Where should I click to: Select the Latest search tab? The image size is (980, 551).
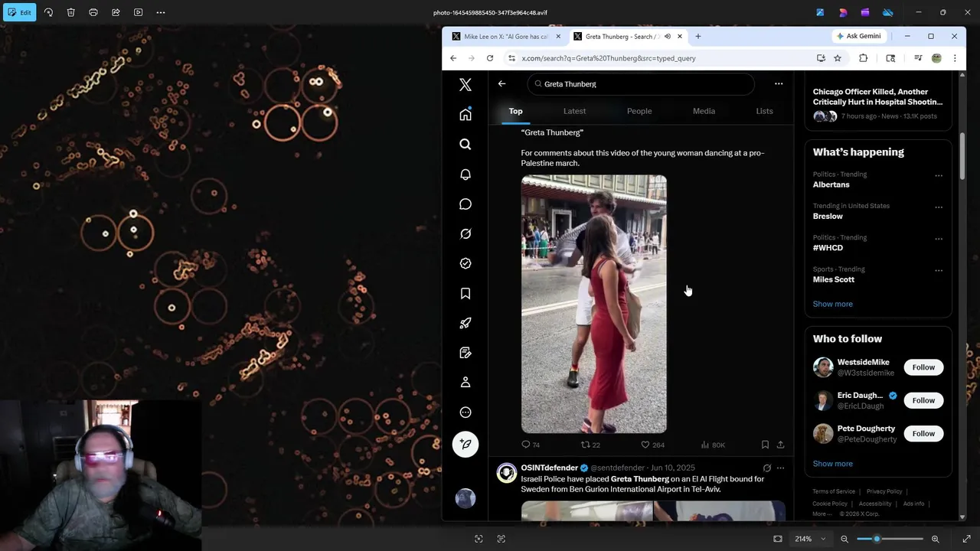click(574, 111)
